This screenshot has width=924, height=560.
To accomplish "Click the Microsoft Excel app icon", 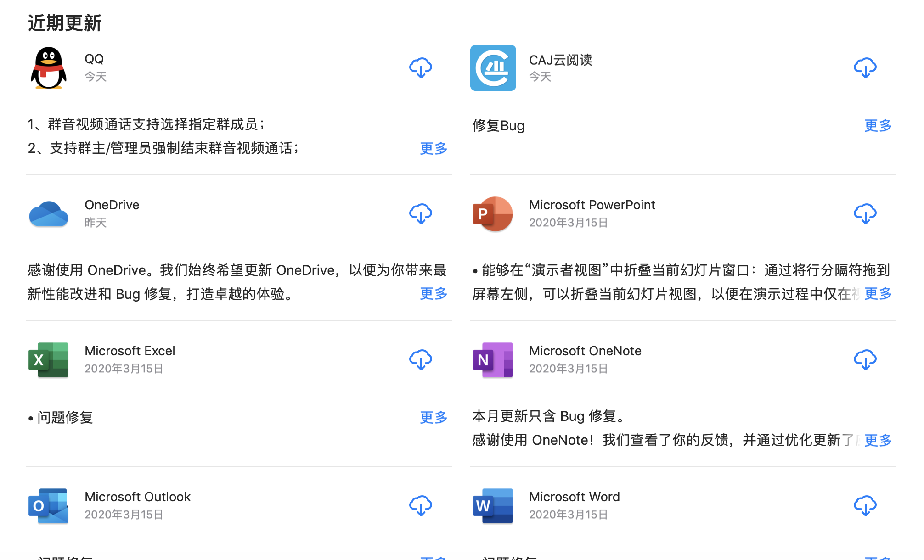I will pos(49,360).
